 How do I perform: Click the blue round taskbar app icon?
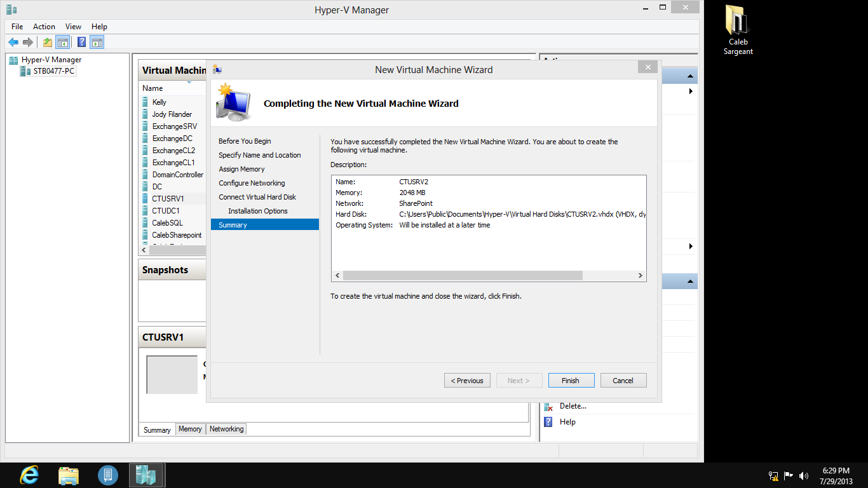tap(108, 475)
